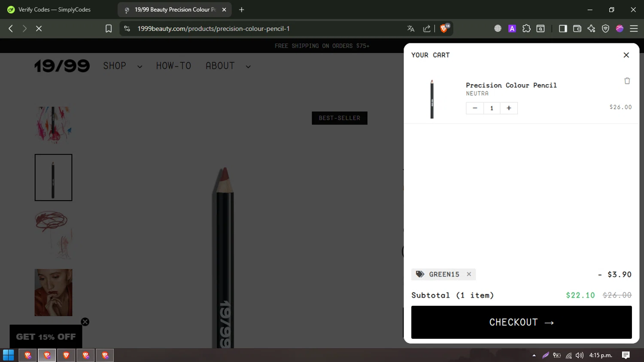Select the model portrait thumbnail
The image size is (644, 362).
[53, 292]
